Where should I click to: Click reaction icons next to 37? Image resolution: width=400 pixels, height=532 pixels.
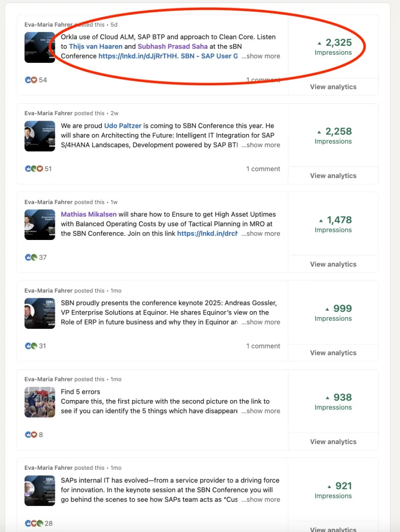(x=31, y=257)
